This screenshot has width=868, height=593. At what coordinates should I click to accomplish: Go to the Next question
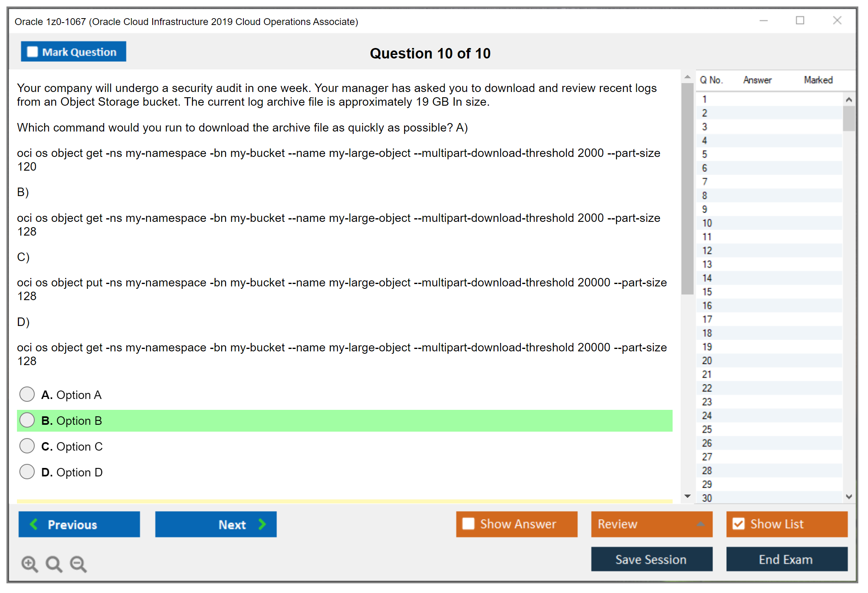(216, 524)
